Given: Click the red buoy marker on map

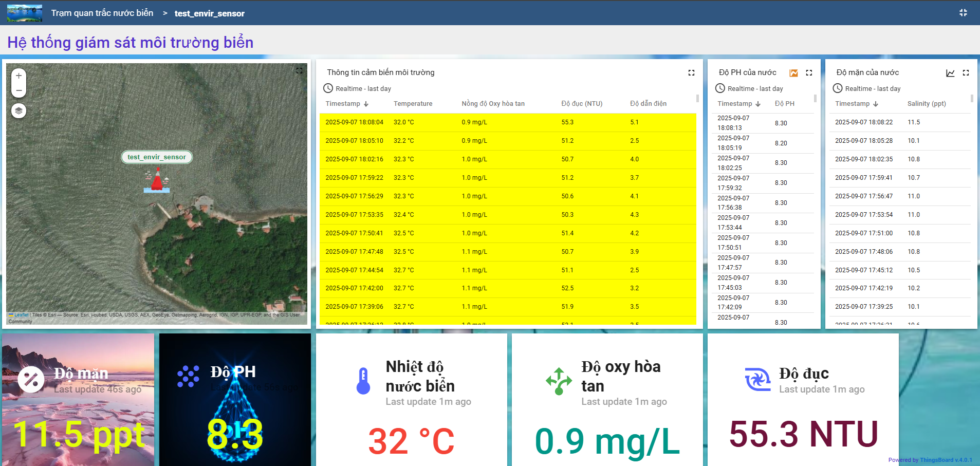Looking at the screenshot, I should click(x=157, y=182).
